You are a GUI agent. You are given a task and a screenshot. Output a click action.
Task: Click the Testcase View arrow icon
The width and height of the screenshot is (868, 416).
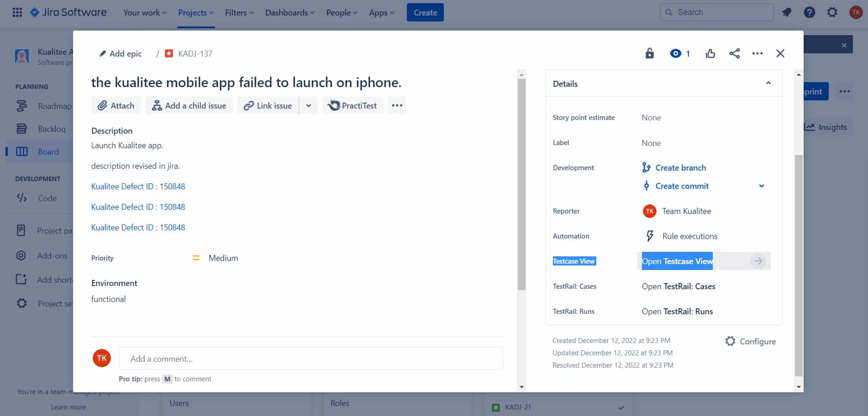pyautogui.click(x=758, y=261)
